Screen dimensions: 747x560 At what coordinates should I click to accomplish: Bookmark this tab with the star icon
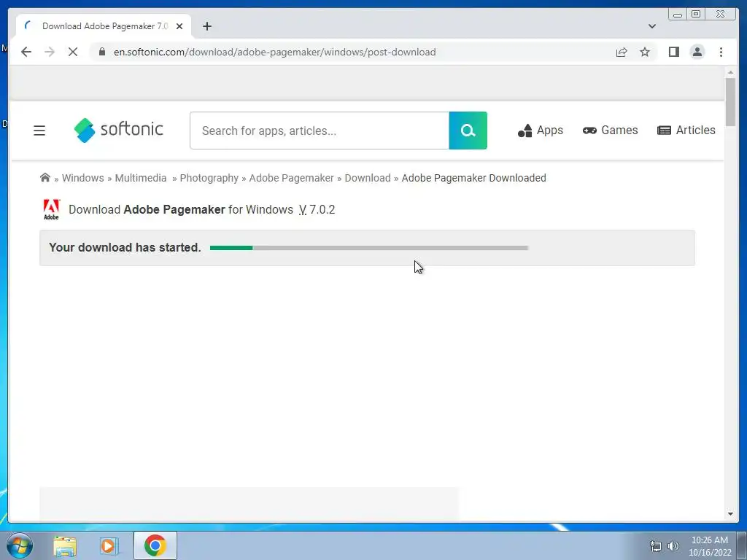point(645,52)
